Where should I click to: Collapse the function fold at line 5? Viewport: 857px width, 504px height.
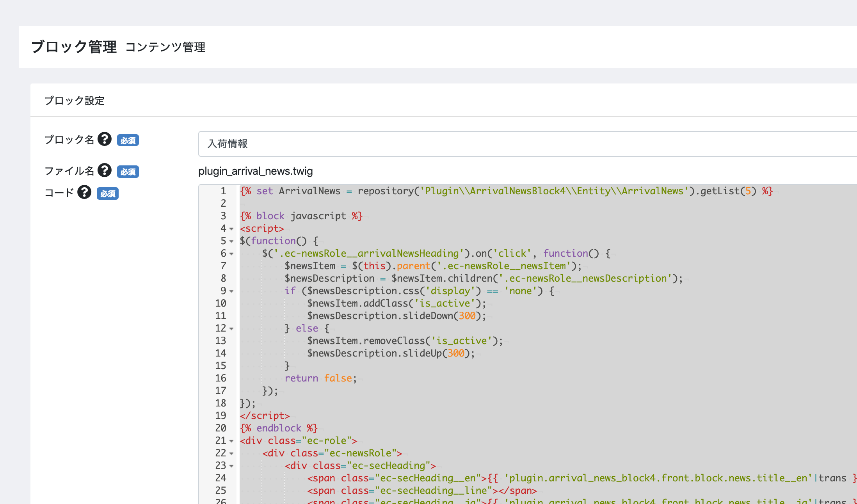231,241
